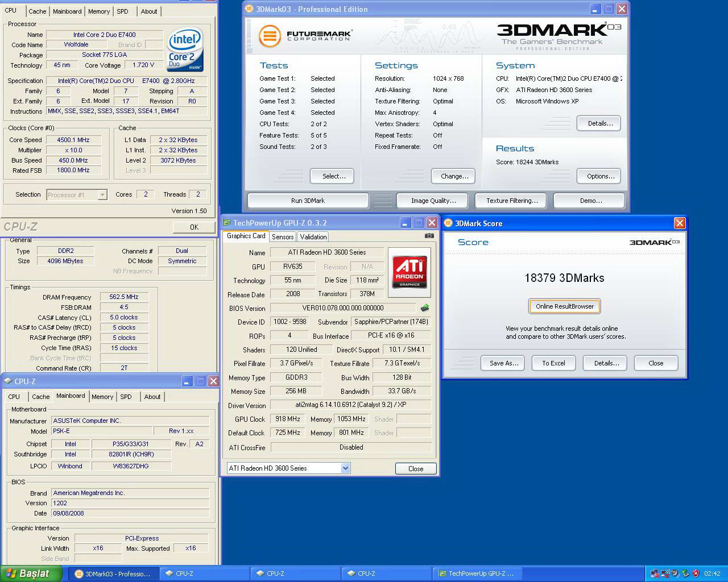Export the score To Excel
The height and width of the screenshot is (582, 728).
click(x=553, y=363)
